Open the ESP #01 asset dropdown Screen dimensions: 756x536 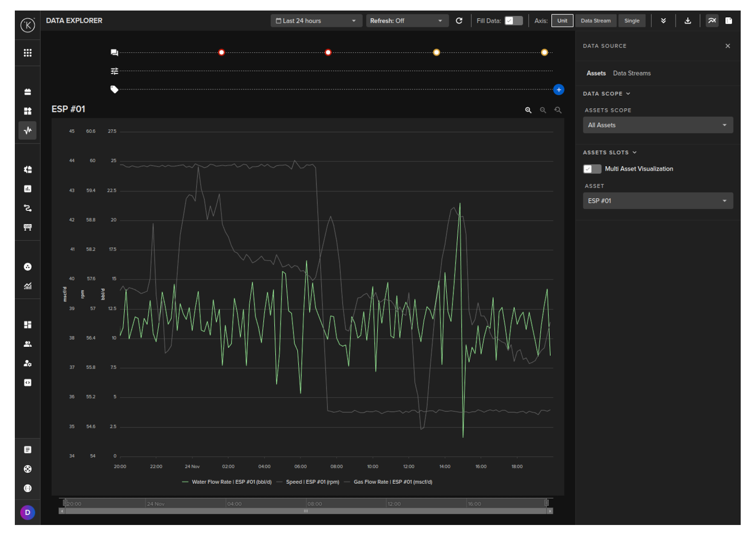(x=657, y=201)
